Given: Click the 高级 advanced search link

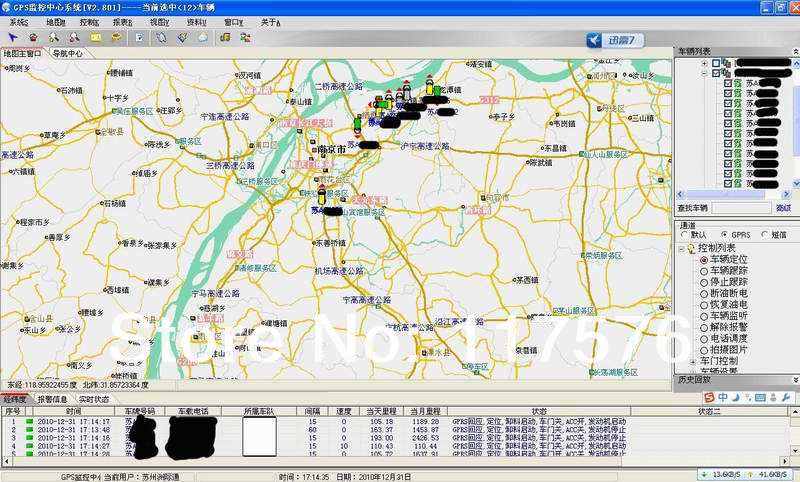Looking at the screenshot, I should pos(784,208).
